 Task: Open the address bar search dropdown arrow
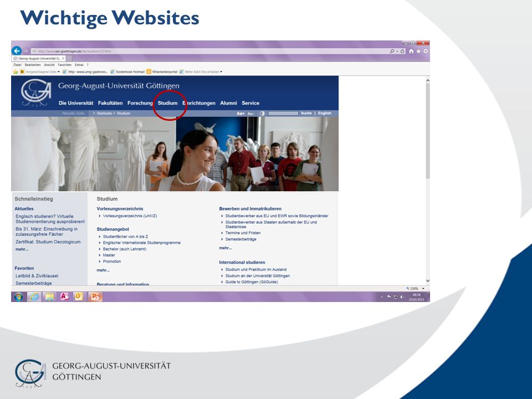(x=397, y=51)
